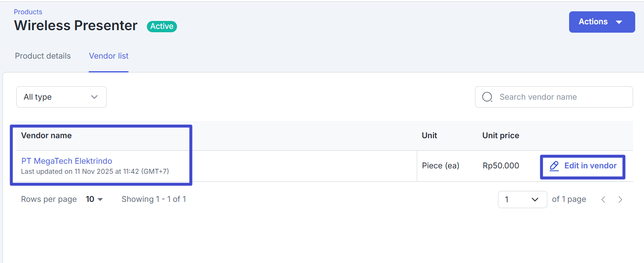Open the All type filter dropdown

62,97
